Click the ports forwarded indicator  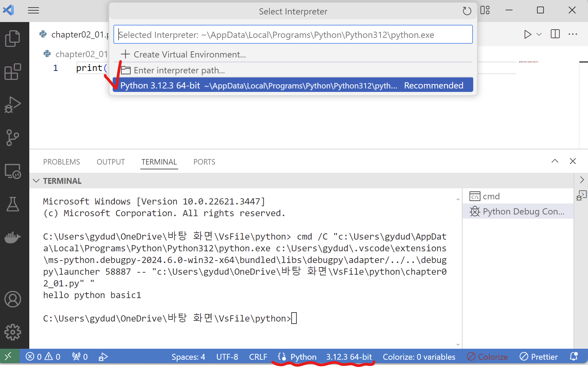point(80,357)
